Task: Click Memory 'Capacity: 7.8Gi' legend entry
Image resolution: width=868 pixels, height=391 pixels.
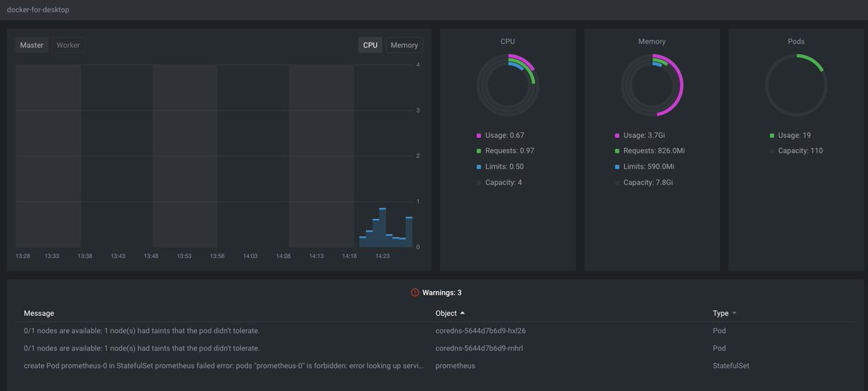Action: tap(644, 182)
